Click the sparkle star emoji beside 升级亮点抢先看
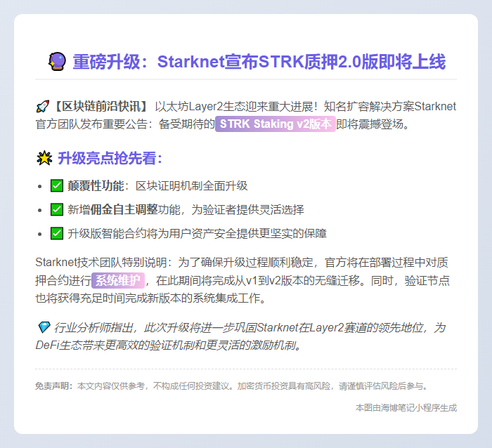 (44, 158)
